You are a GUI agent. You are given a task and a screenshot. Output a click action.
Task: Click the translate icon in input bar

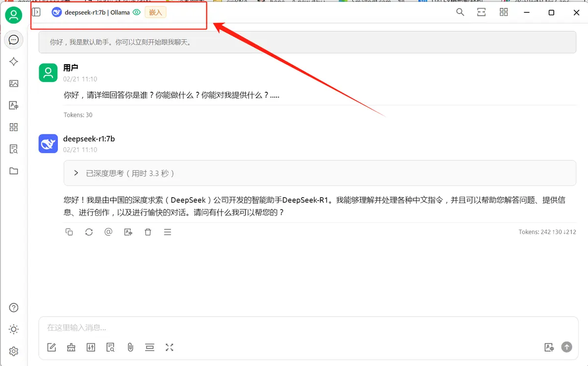pos(549,347)
